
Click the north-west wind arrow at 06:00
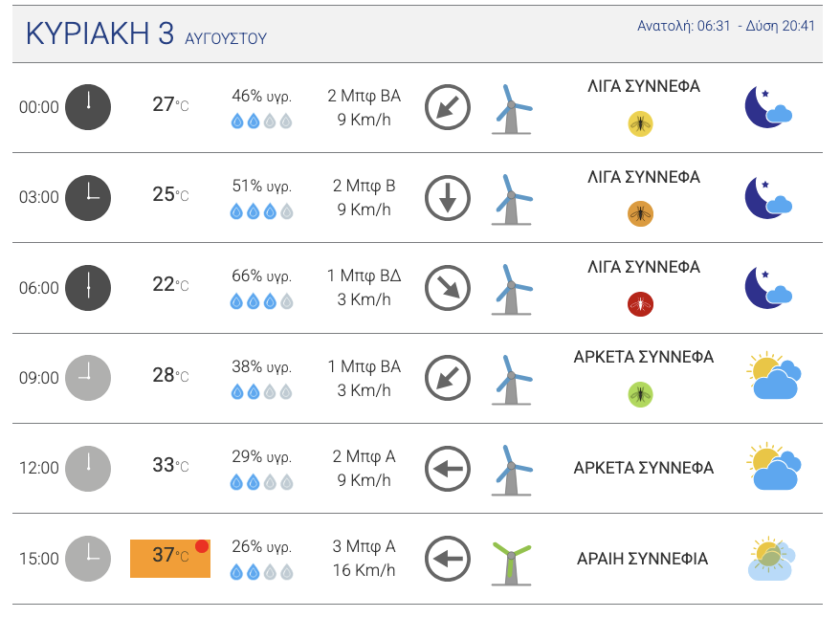[x=448, y=287]
